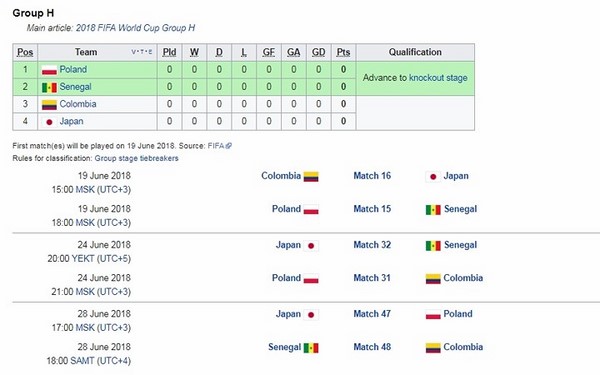Viewport: 600px width, 375px height.
Task: Click the Colombia flag icon in standings table
Action: pos(49,105)
